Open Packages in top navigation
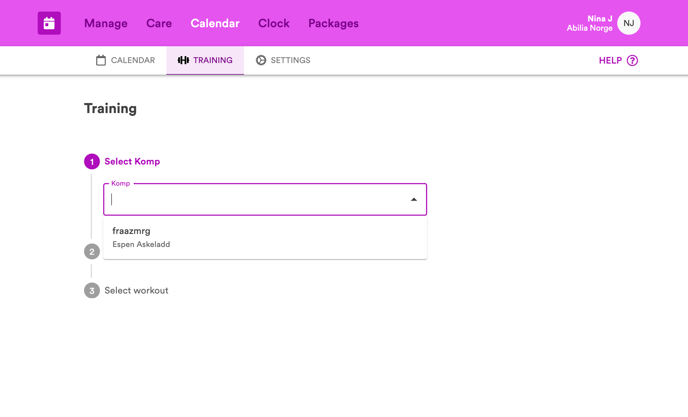 333,23
